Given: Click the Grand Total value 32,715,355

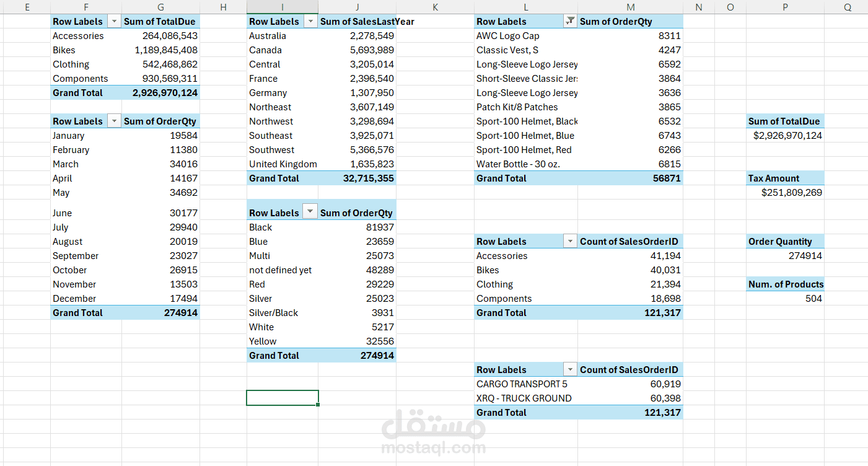Looking at the screenshot, I should pos(368,178).
